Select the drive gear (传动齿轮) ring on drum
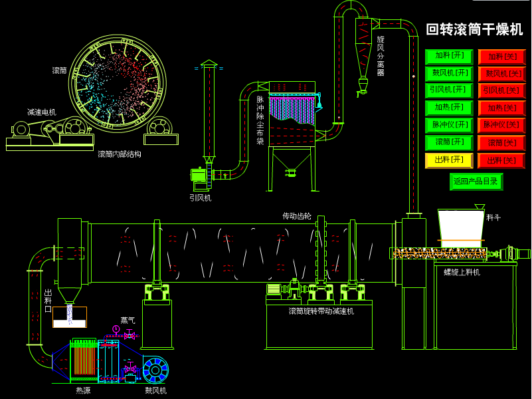Viewport: 532px width, 399px height. 321,251
